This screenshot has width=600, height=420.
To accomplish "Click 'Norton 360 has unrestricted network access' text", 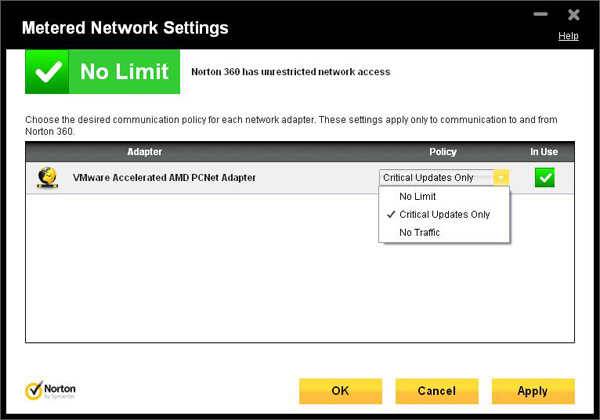I will click(x=291, y=72).
